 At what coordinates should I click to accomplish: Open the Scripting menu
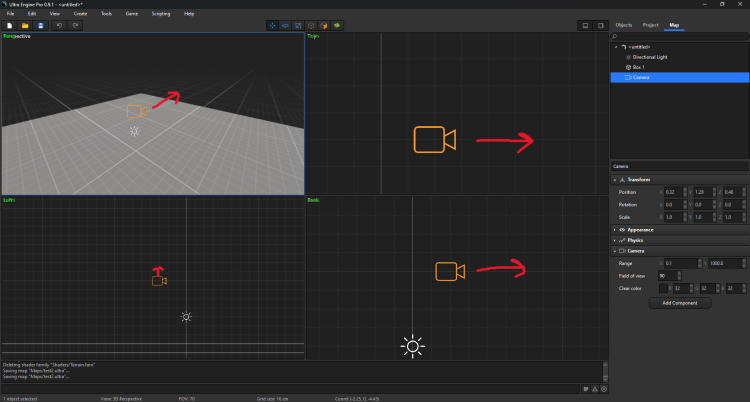click(160, 14)
